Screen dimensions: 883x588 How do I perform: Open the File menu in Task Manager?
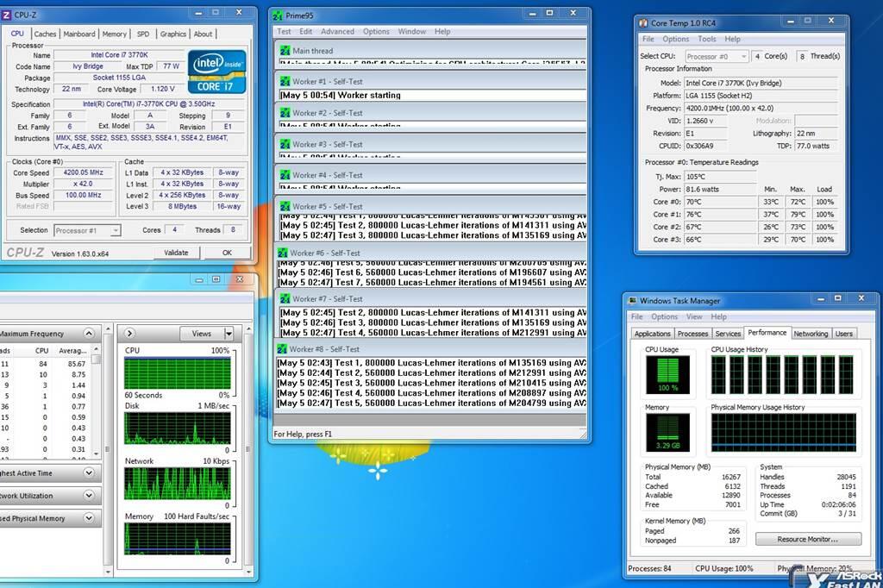point(637,316)
